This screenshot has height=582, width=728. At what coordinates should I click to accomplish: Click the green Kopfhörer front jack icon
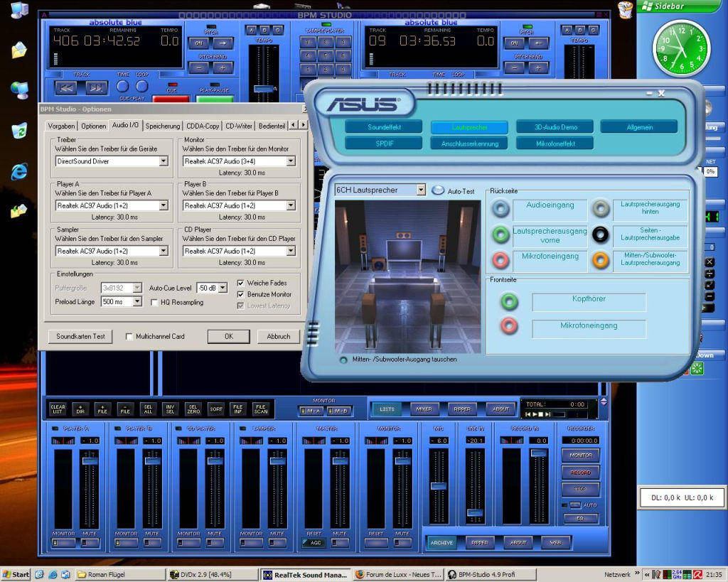(509, 301)
